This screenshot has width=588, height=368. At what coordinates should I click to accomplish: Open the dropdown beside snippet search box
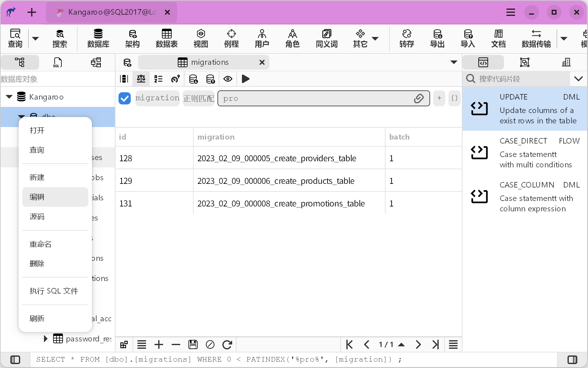[578, 79]
